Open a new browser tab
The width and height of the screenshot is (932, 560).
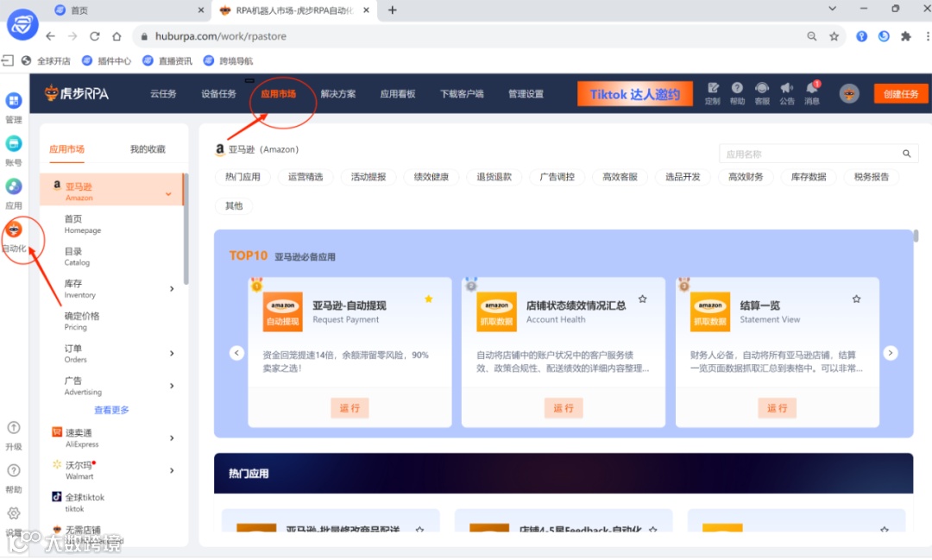pyautogui.click(x=393, y=10)
